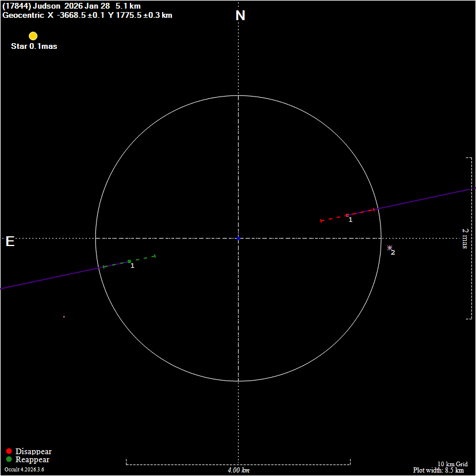Click the Geocentric X Y coordinates text

click(87, 15)
